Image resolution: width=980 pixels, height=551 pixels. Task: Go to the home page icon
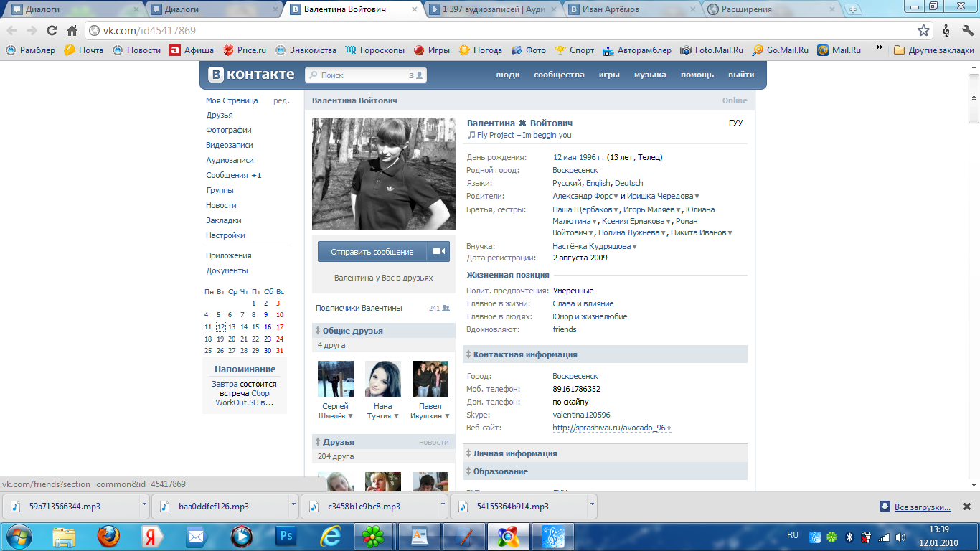point(72,31)
